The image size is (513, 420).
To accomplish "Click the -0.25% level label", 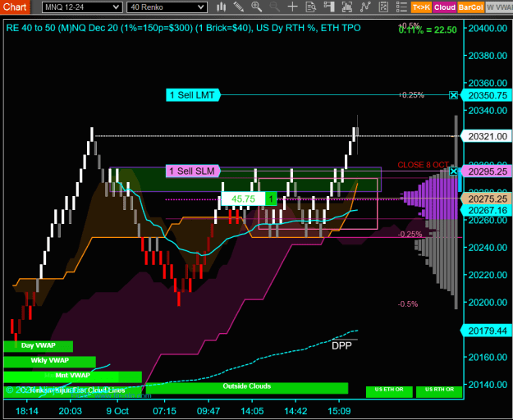I will (410, 234).
